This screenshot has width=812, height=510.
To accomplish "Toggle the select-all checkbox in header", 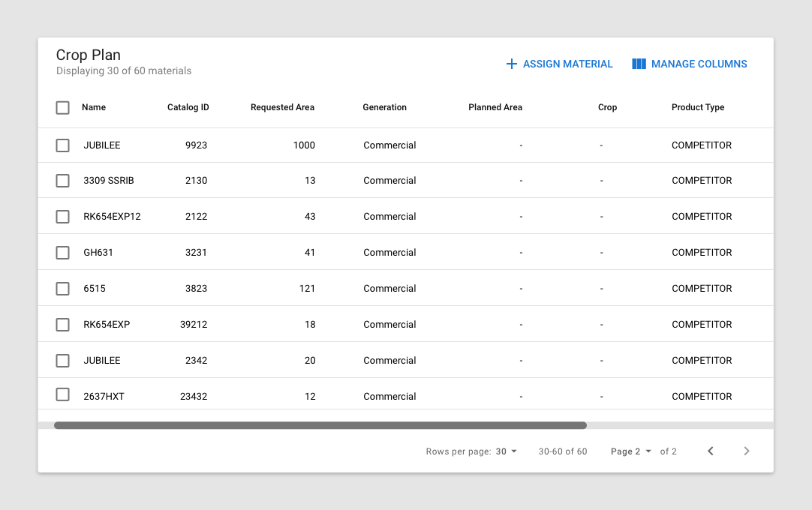I will [63, 107].
